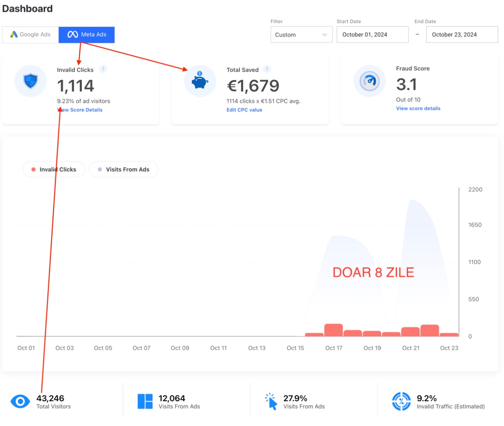
Task: Click the 'Out of 10' text
Action: coord(408,99)
